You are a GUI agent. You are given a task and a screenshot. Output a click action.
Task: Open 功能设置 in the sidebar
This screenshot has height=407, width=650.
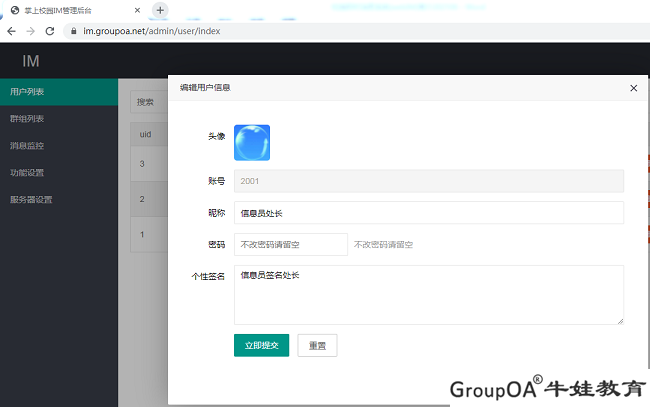59,173
